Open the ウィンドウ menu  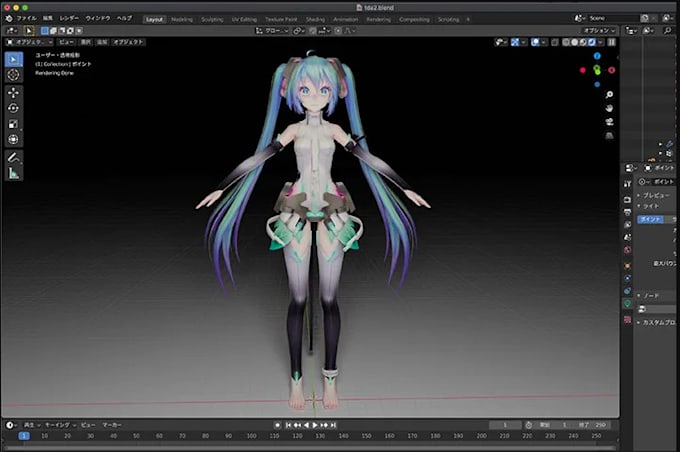98,18
